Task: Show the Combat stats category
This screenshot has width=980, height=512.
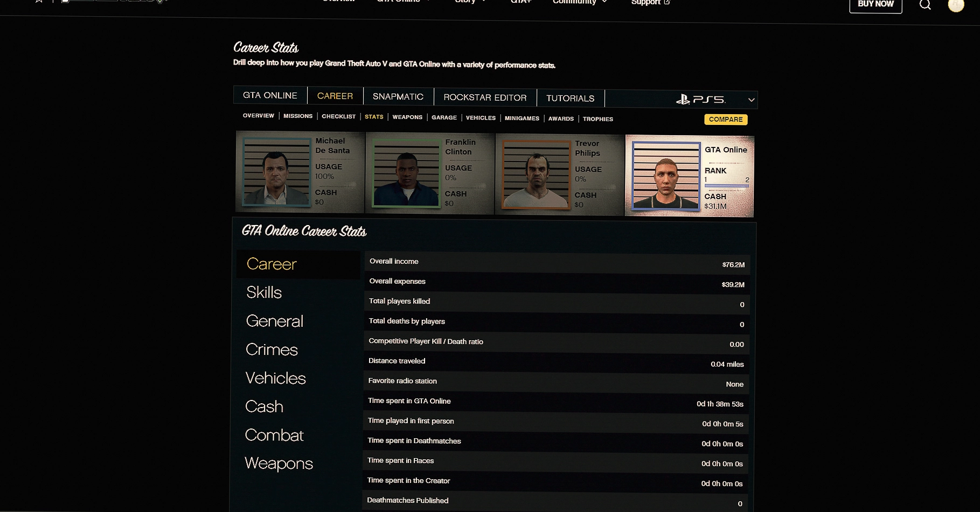Action: coord(274,435)
